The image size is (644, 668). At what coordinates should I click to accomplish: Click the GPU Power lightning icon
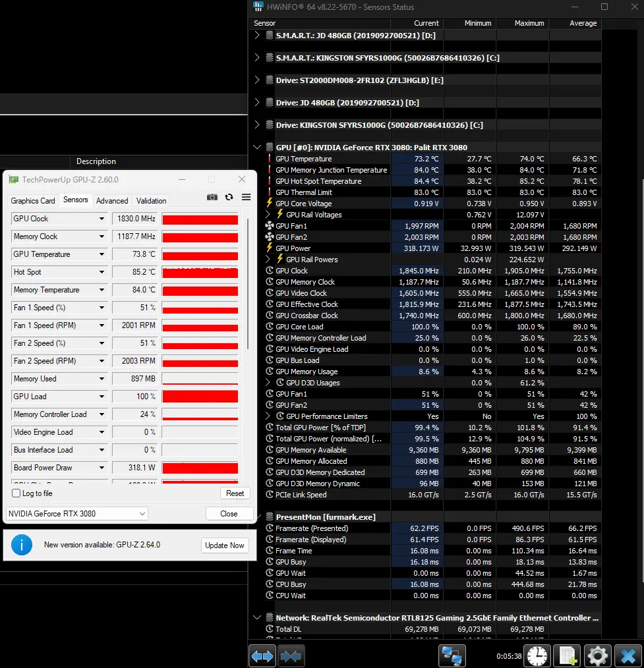point(270,248)
